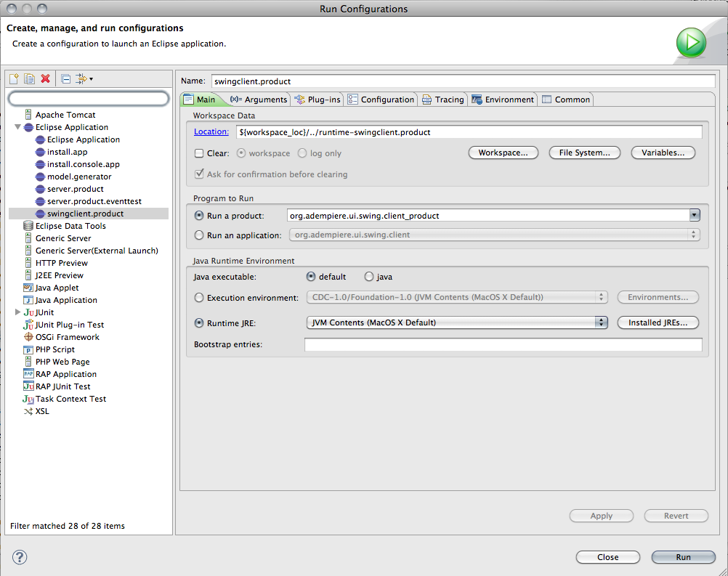Click the PHP Script icon
Viewport: 728px width, 576px height.
point(28,349)
